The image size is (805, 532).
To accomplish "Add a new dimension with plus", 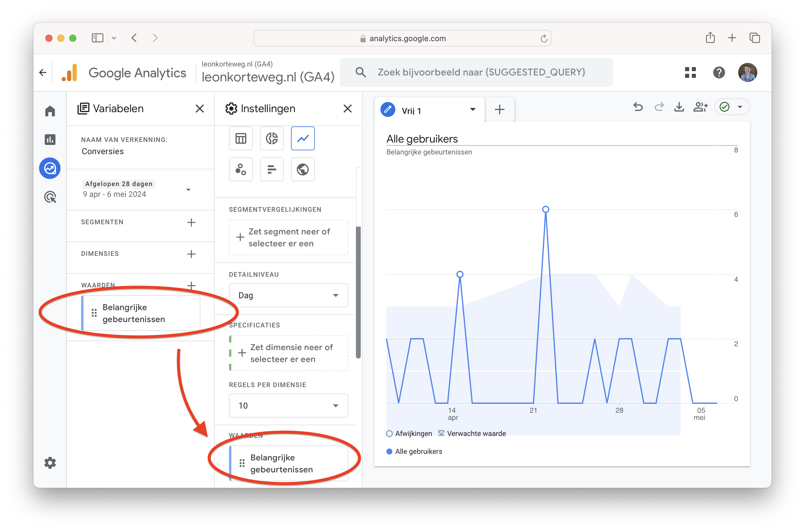I will [x=191, y=254].
